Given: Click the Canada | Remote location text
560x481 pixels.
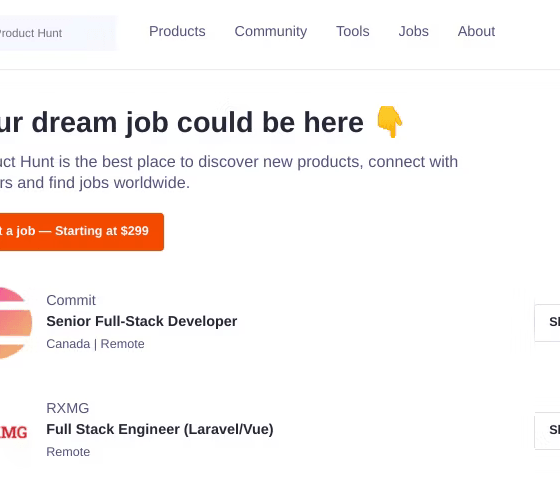Looking at the screenshot, I should pos(95,344).
